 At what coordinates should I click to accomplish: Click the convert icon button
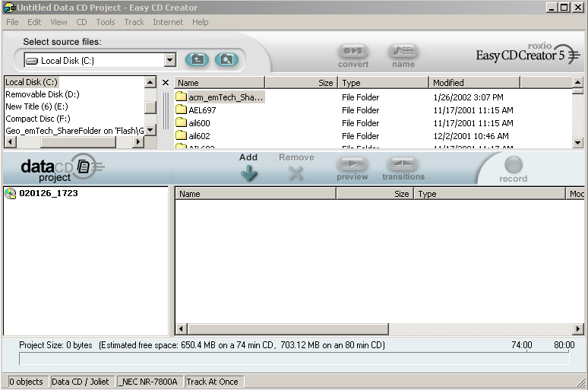352,51
